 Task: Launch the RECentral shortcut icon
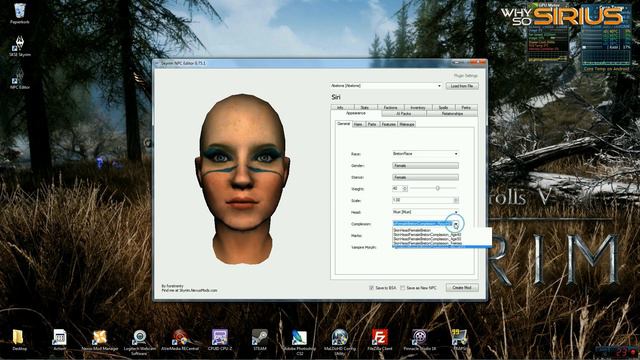180,340
